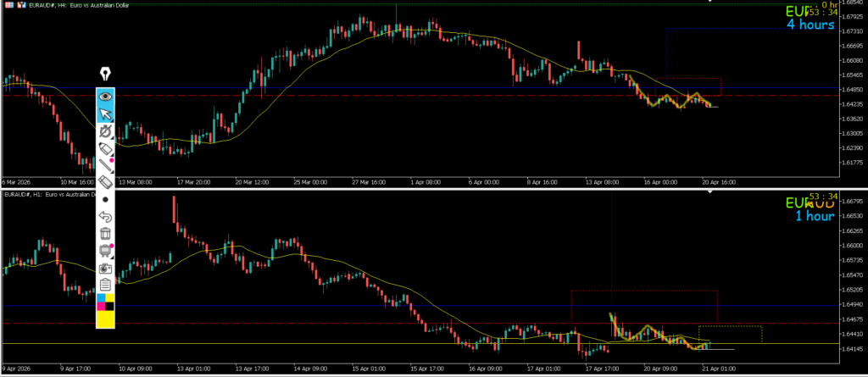
Task: Pick the magenta color swatch
Action: click(x=101, y=306)
